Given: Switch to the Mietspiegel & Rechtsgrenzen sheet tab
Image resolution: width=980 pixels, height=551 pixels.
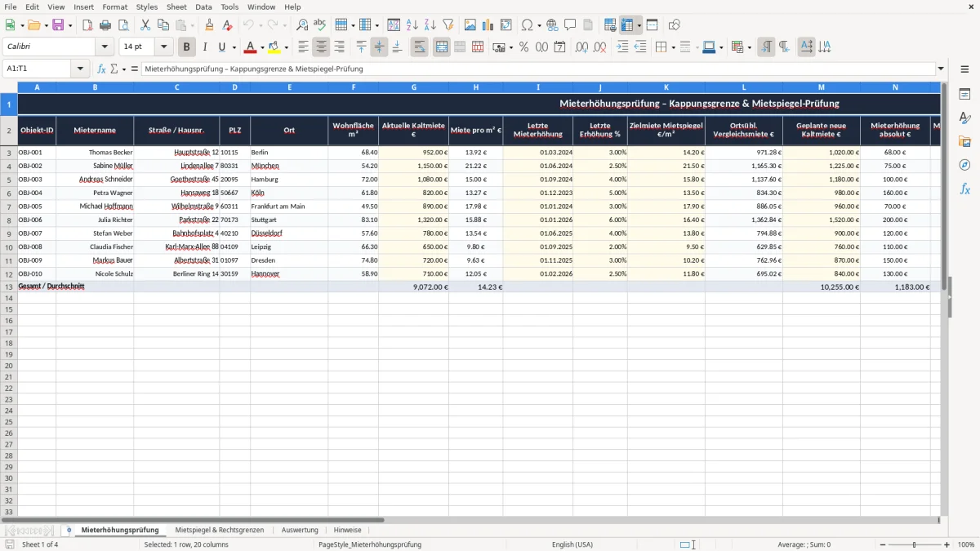Looking at the screenshot, I should click(x=219, y=530).
